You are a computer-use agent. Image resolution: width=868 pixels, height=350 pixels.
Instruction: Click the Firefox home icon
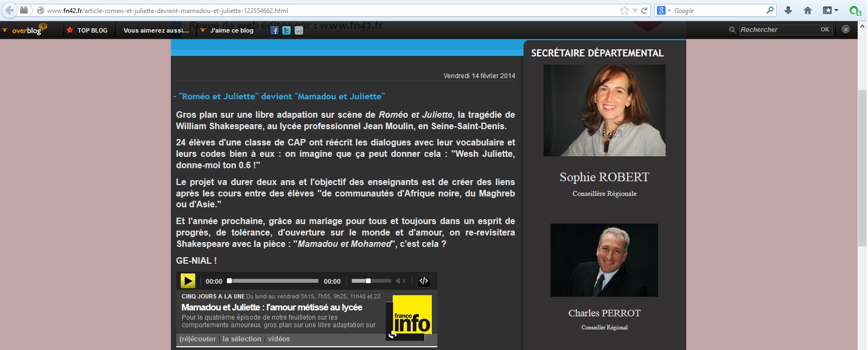pos(808,10)
